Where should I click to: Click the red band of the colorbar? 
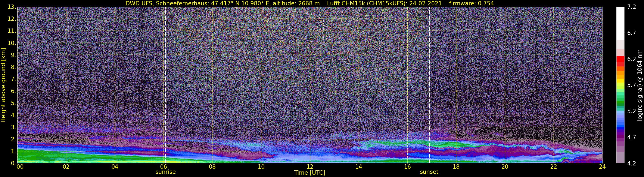620,59
